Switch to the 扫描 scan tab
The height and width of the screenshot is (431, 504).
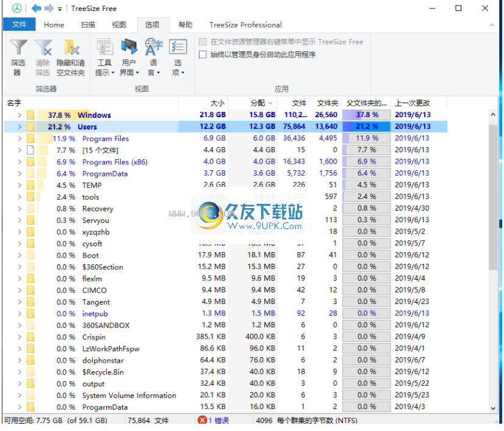88,25
